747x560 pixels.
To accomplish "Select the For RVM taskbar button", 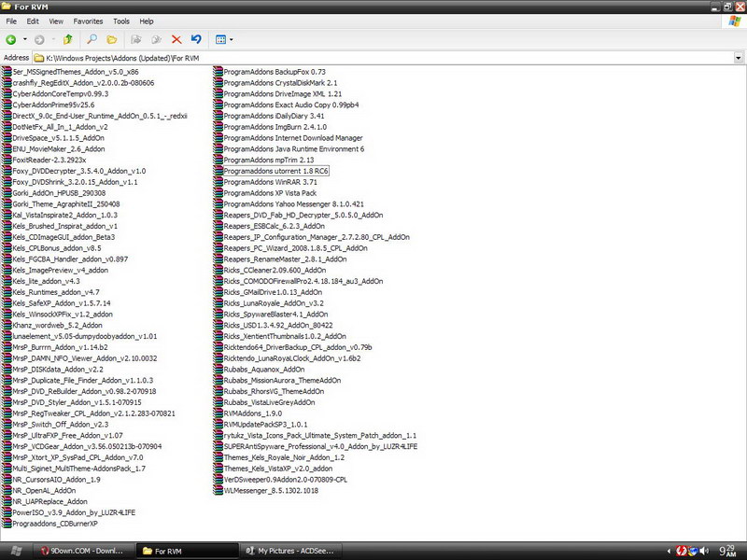I will pos(188,551).
